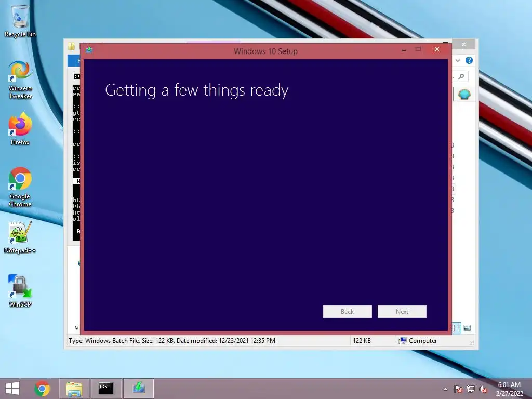532x399 pixels.
Task: Click the blue shell icon in Explorer
Action: [464, 94]
